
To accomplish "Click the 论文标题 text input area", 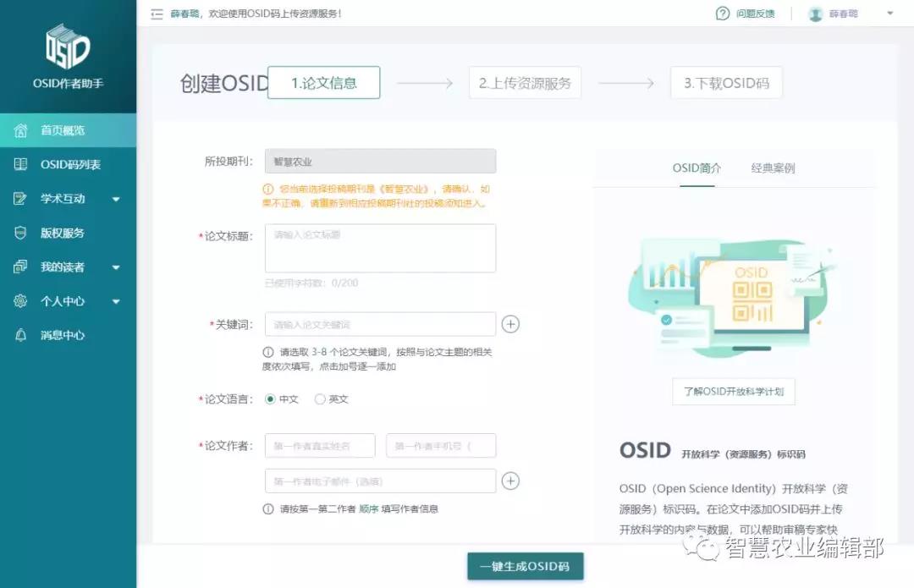I will 380,248.
